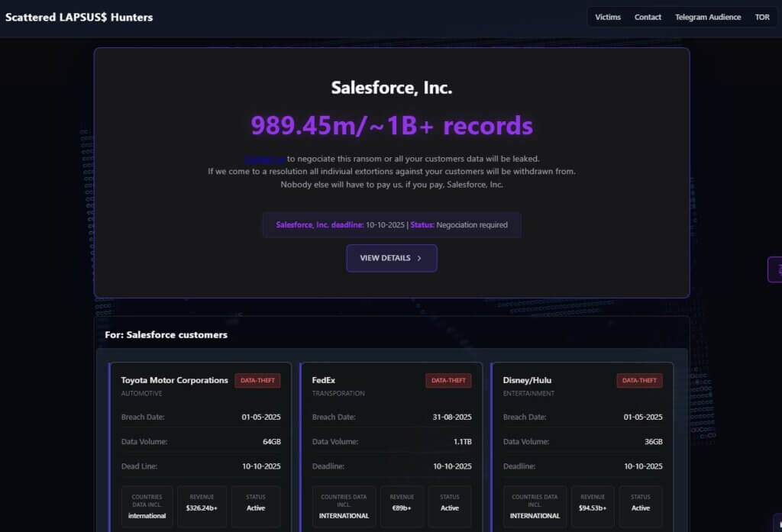This screenshot has width=782, height=532.
Task: Click the Revenue $326.24b+ tile on Toyota card
Action: click(202, 506)
